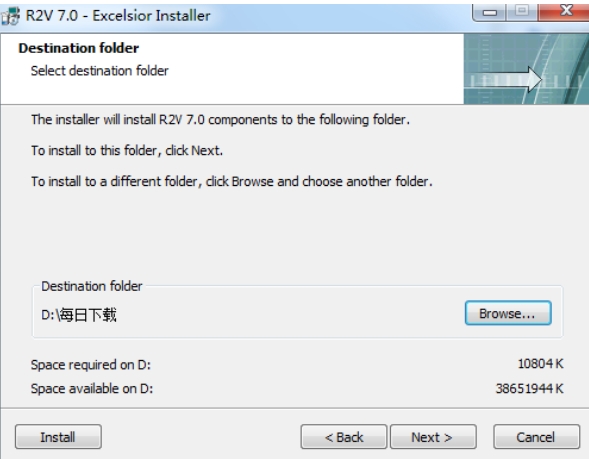Click the bold Destination folder heading
Image resolution: width=589 pixels, height=459 pixels.
pyautogui.click(x=79, y=48)
